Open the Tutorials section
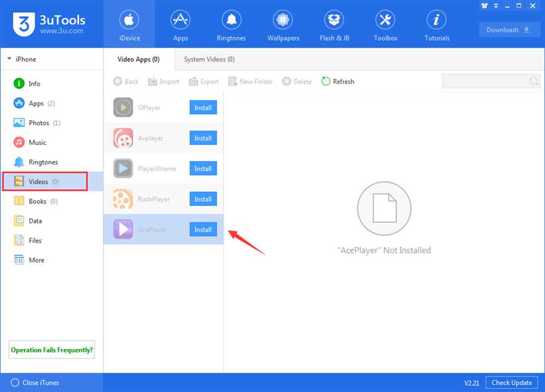The width and height of the screenshot is (545, 392). (437, 25)
